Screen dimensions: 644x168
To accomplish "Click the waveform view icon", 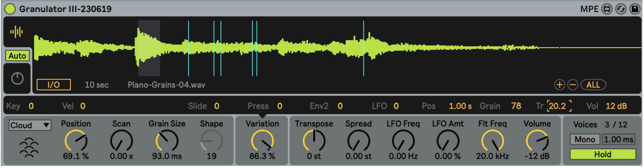I will tap(17, 32).
